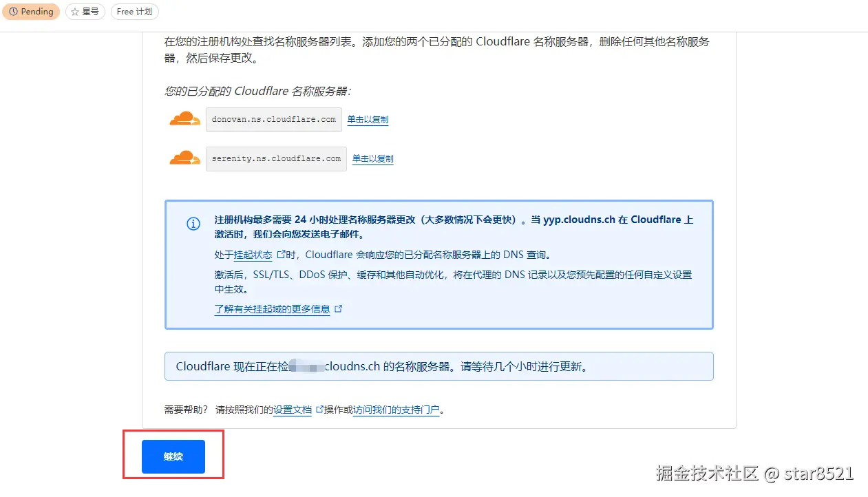Click the blue 继续 button
868x497 pixels.
point(173,456)
